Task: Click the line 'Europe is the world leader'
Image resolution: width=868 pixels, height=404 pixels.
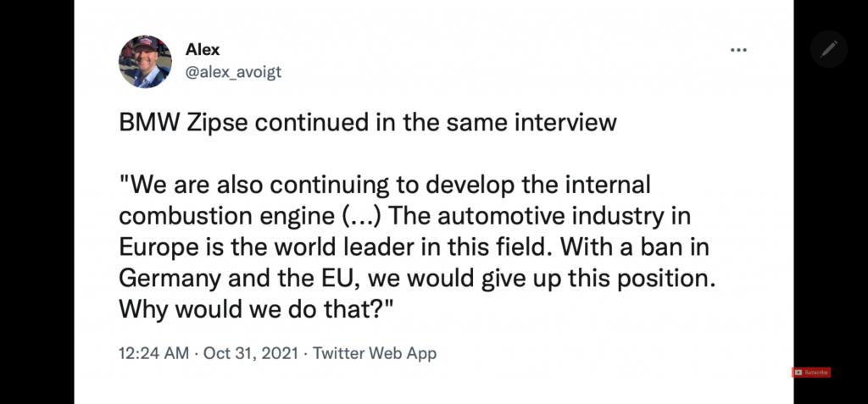Action: tap(414, 247)
